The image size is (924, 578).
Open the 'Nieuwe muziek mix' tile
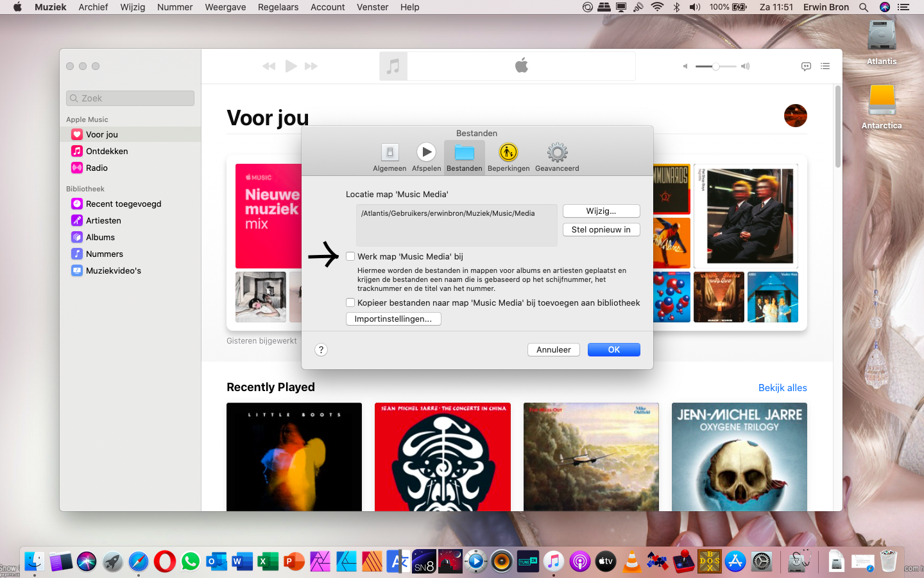[x=268, y=216]
